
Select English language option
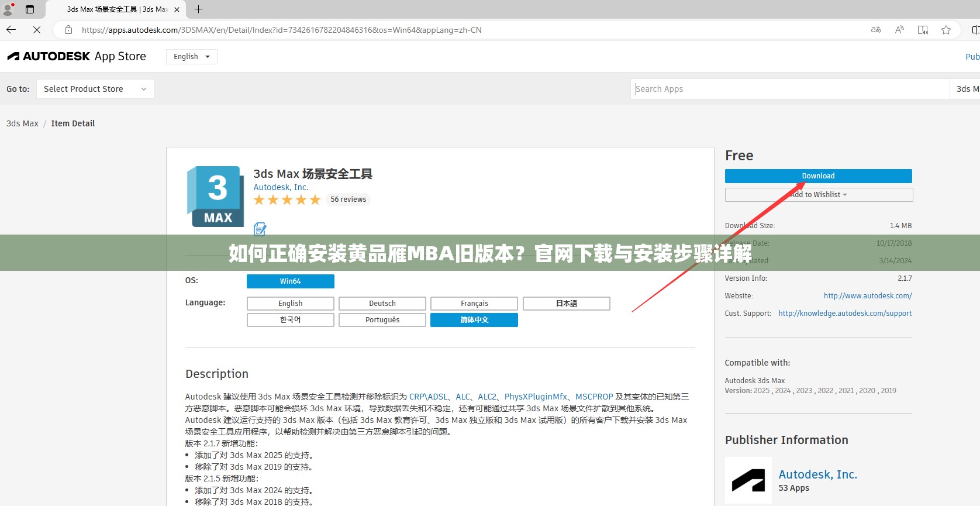click(291, 304)
